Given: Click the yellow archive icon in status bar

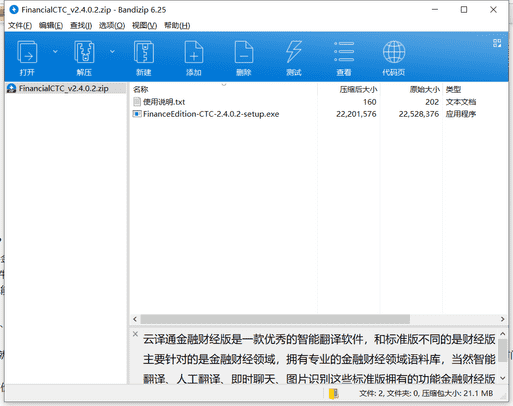Looking at the screenshot, I should tap(334, 394).
